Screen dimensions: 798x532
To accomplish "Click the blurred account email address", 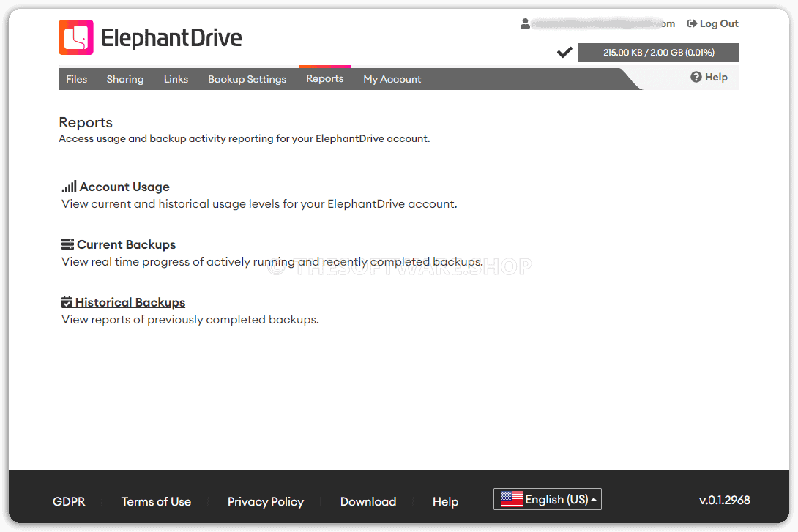I will tap(603, 24).
